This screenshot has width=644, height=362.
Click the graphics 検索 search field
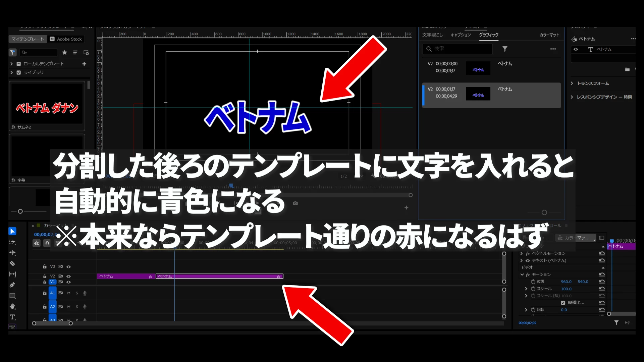tap(457, 49)
